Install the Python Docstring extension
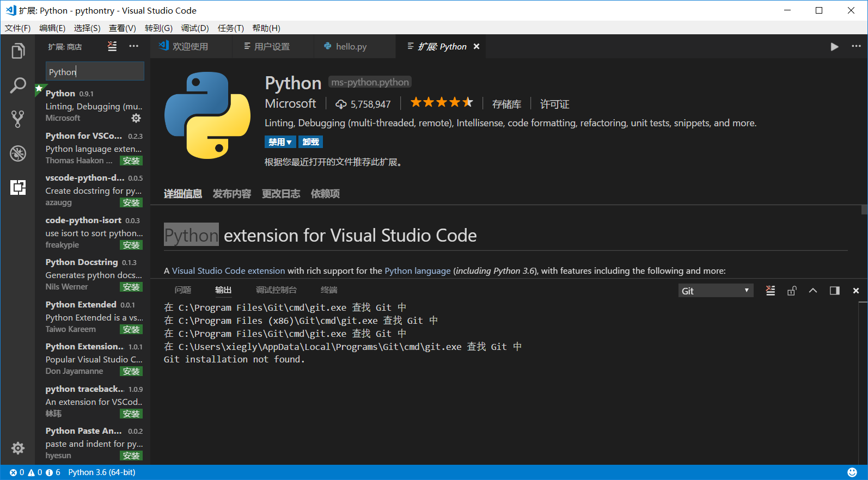The width and height of the screenshot is (868, 480). 131,287
